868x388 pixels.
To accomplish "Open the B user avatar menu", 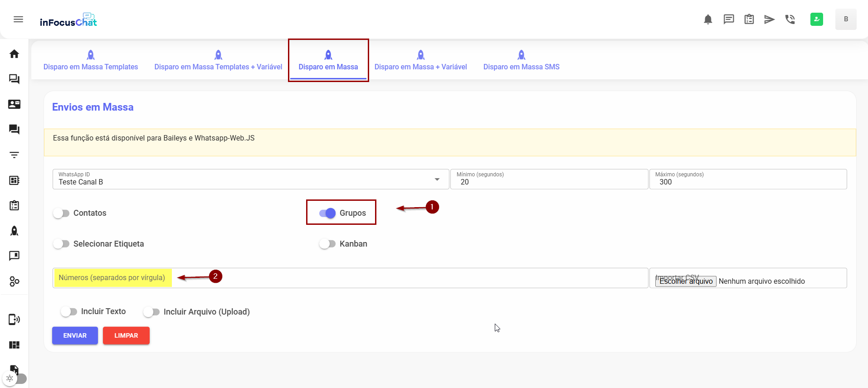I will 845,19.
